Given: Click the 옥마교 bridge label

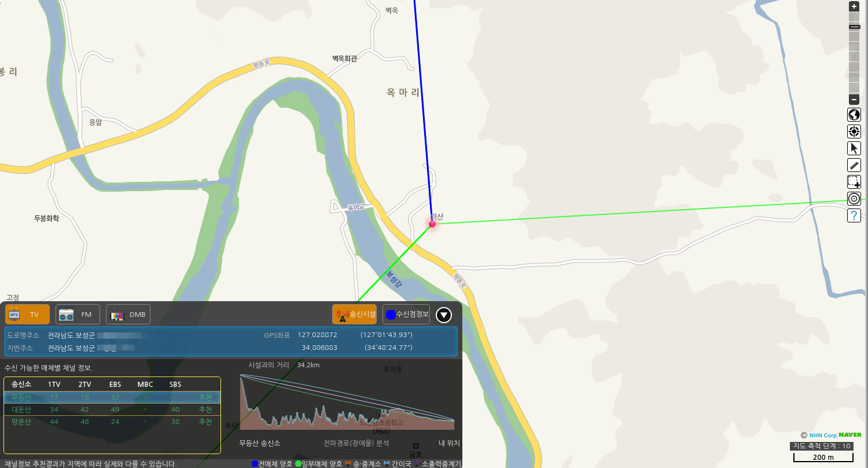Looking at the screenshot, I should pos(357,206).
